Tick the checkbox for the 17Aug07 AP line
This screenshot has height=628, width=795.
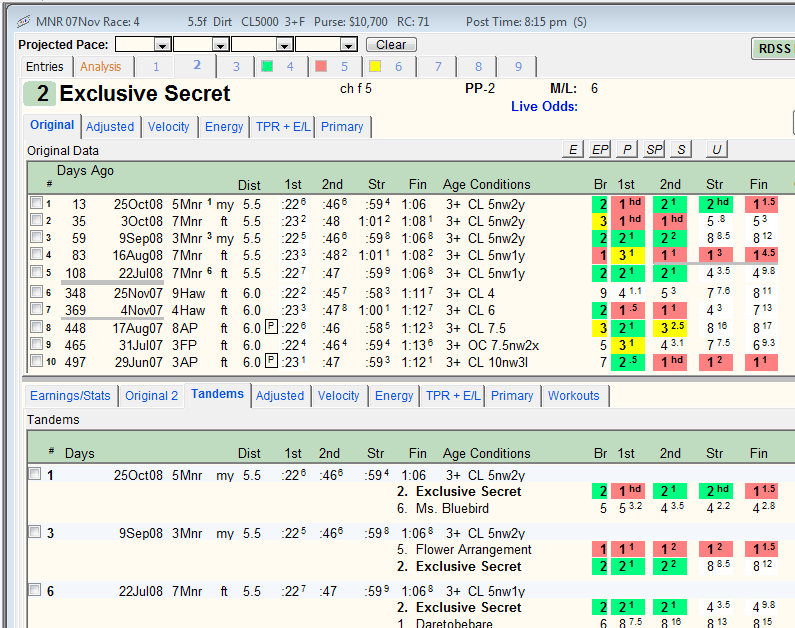pyautogui.click(x=36, y=327)
